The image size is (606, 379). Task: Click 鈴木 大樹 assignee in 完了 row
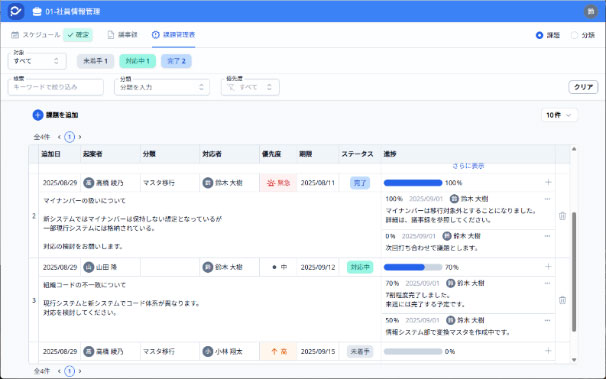pyautogui.click(x=223, y=183)
